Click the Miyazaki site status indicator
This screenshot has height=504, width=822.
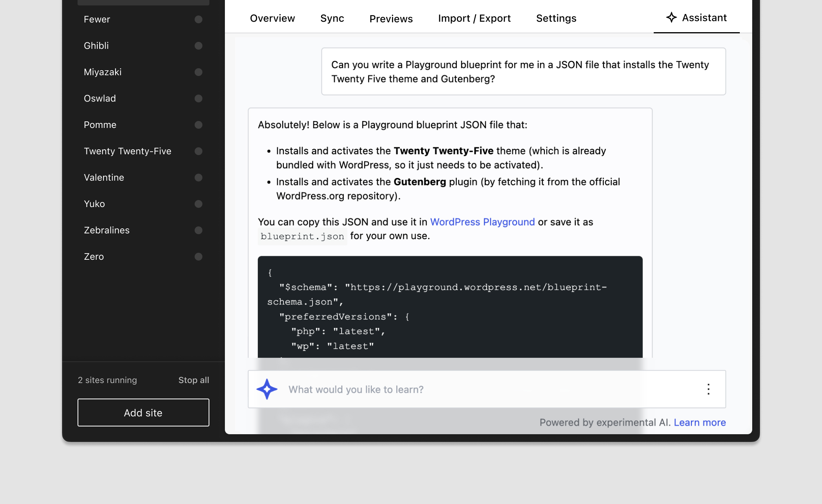[199, 72]
